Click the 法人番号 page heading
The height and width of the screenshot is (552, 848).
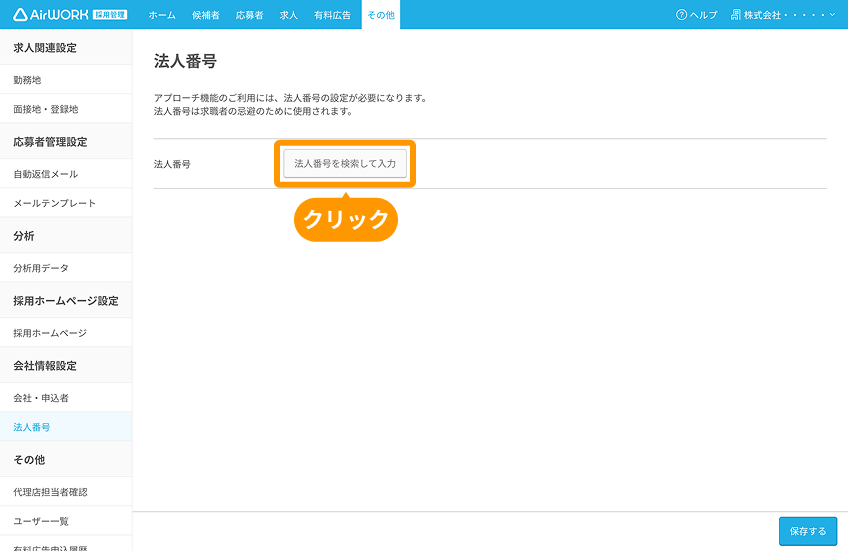click(x=186, y=61)
